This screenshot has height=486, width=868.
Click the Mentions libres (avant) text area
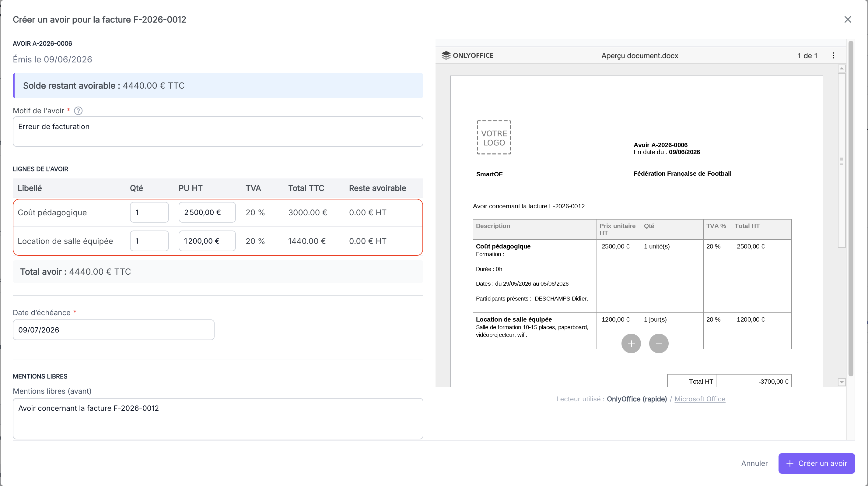point(218,419)
